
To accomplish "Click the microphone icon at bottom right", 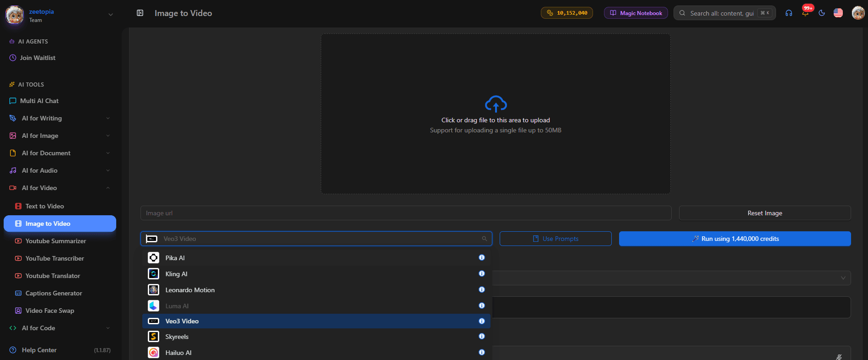I will tap(839, 357).
